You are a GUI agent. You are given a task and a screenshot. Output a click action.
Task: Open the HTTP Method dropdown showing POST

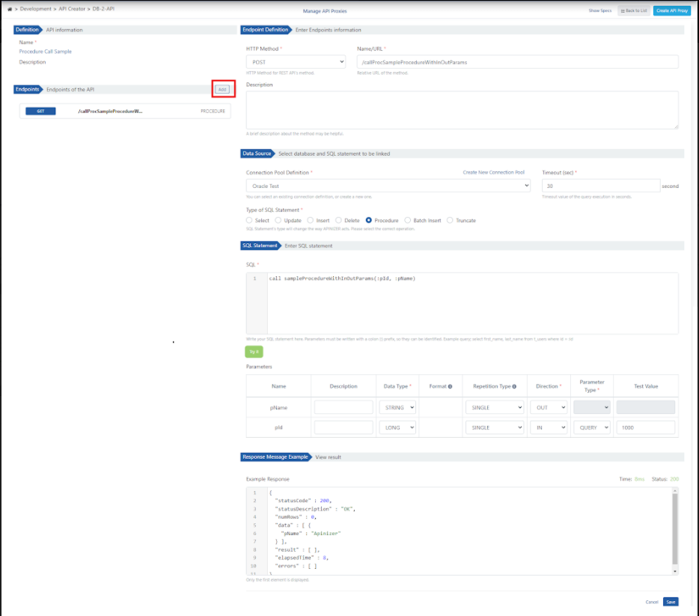tap(296, 62)
